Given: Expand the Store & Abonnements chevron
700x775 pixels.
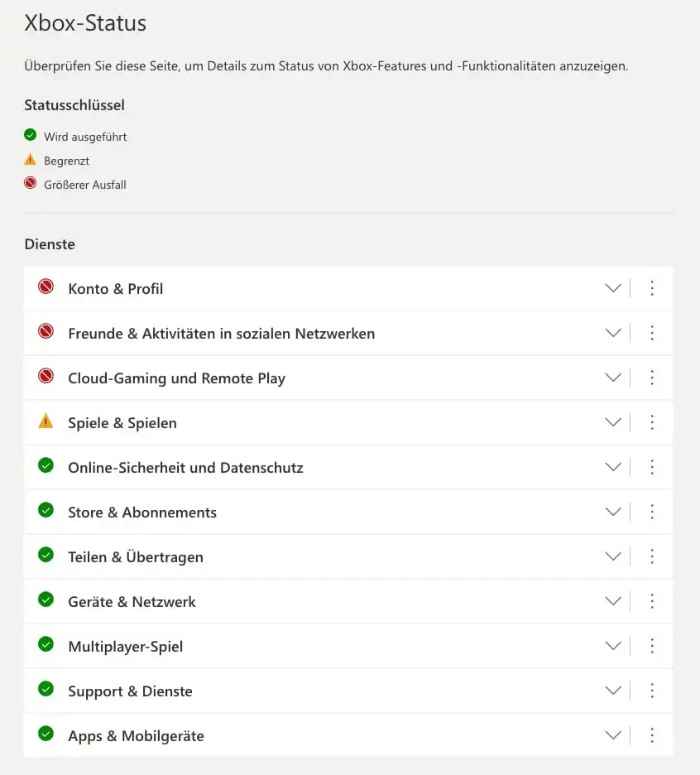Looking at the screenshot, I should 613,512.
